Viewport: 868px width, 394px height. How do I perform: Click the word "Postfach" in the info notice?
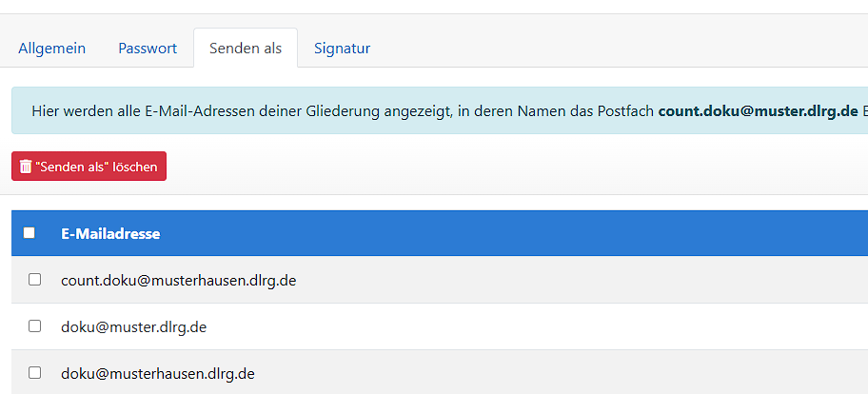tap(624, 111)
